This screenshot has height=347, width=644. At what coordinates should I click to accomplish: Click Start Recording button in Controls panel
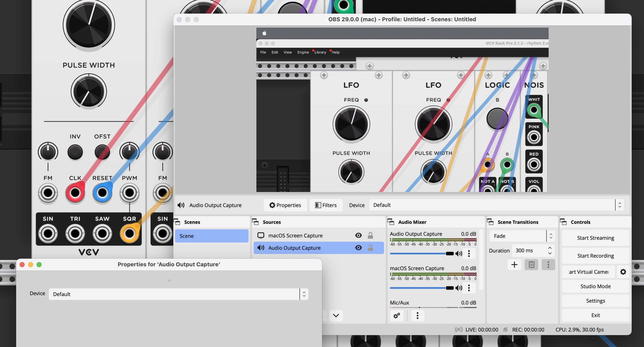(595, 255)
